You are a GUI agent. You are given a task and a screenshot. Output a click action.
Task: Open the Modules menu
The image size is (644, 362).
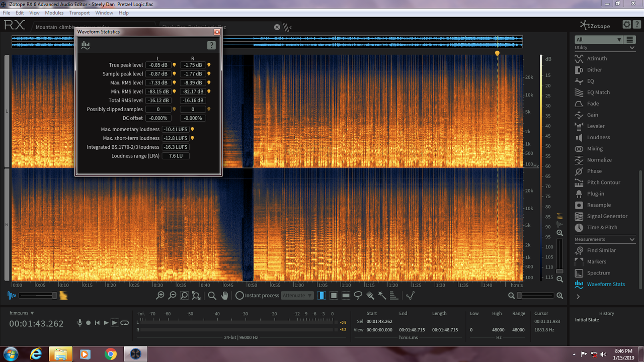pyautogui.click(x=54, y=13)
